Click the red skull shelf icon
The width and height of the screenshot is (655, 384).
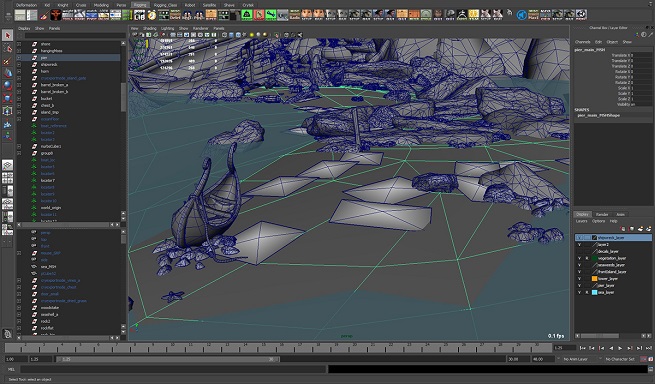(x=56, y=15)
